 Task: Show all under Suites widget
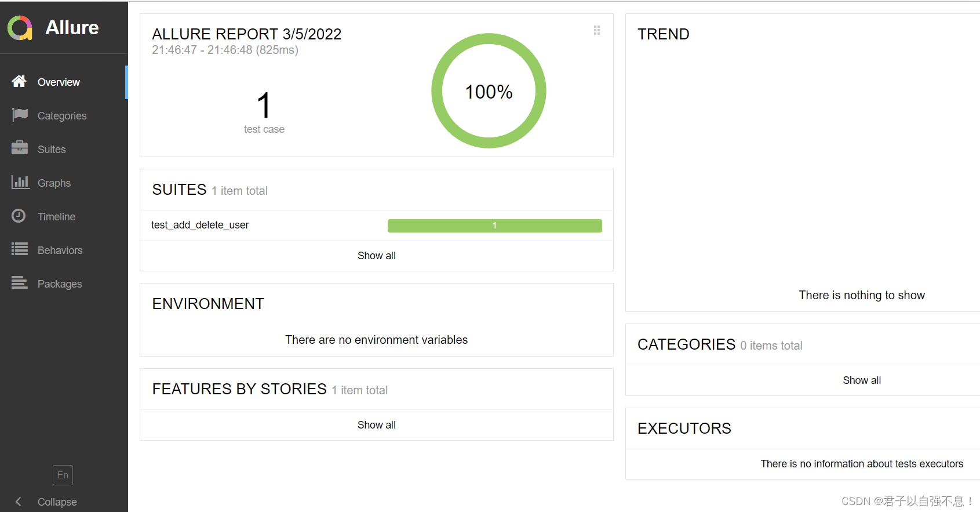click(x=377, y=256)
